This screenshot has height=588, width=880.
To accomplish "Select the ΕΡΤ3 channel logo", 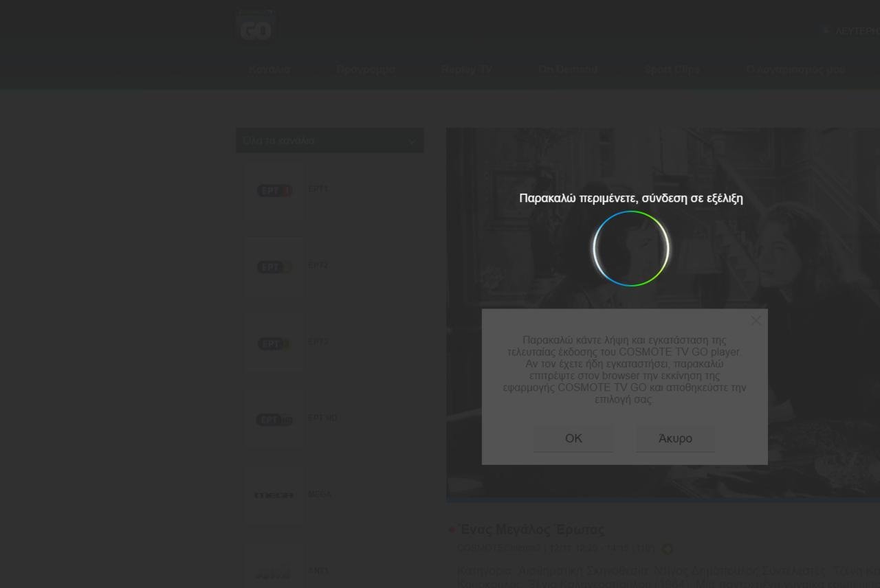I will 274,343.
